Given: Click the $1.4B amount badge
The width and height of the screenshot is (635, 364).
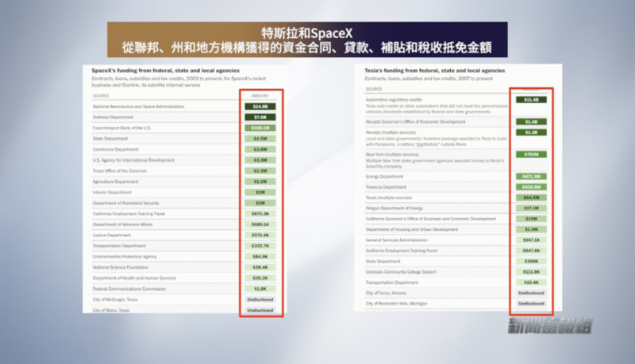Looking at the screenshot, I should tap(531, 122).
